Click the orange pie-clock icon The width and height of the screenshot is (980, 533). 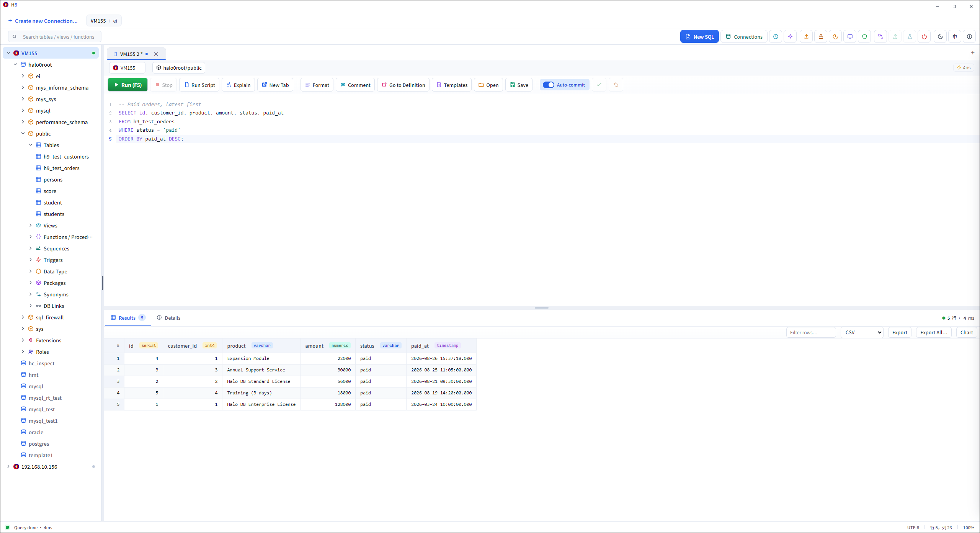point(835,37)
